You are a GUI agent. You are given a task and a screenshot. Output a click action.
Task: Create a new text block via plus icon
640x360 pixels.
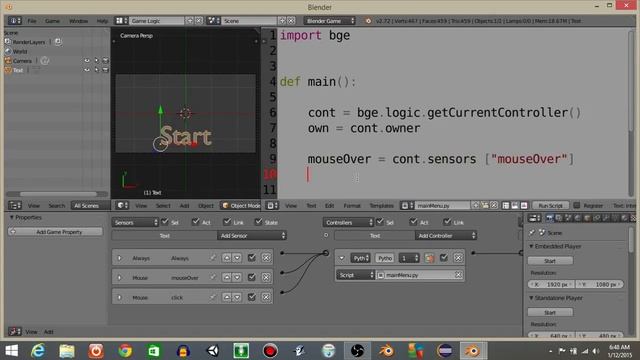point(476,205)
